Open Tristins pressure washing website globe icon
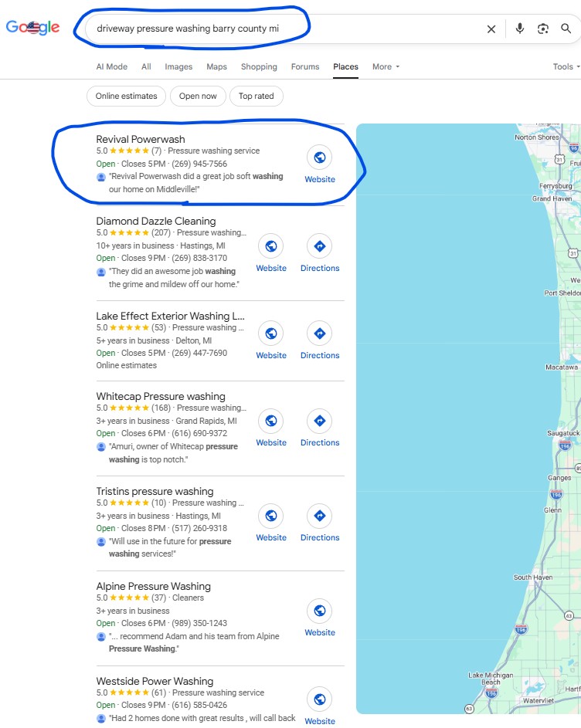This screenshot has height=728, width=581. coord(271,516)
